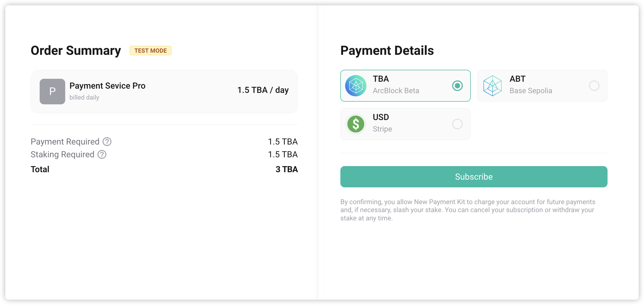The image size is (644, 305).
Task: Click the green USD dollar icon
Action: pyautogui.click(x=356, y=124)
